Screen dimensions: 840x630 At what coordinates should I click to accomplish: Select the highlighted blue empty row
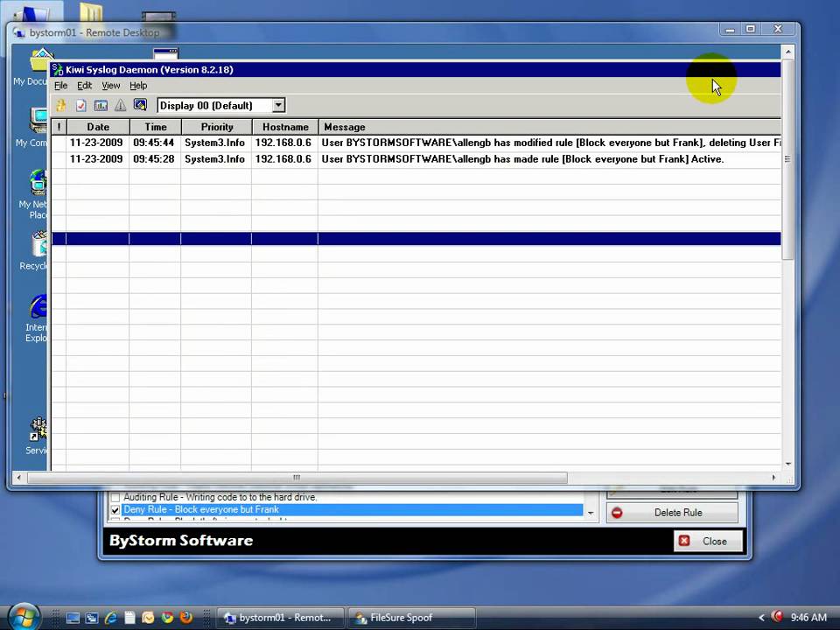coord(416,239)
